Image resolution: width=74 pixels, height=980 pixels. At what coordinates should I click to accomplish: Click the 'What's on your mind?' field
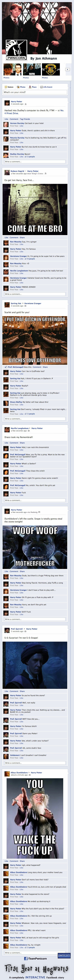35,92
